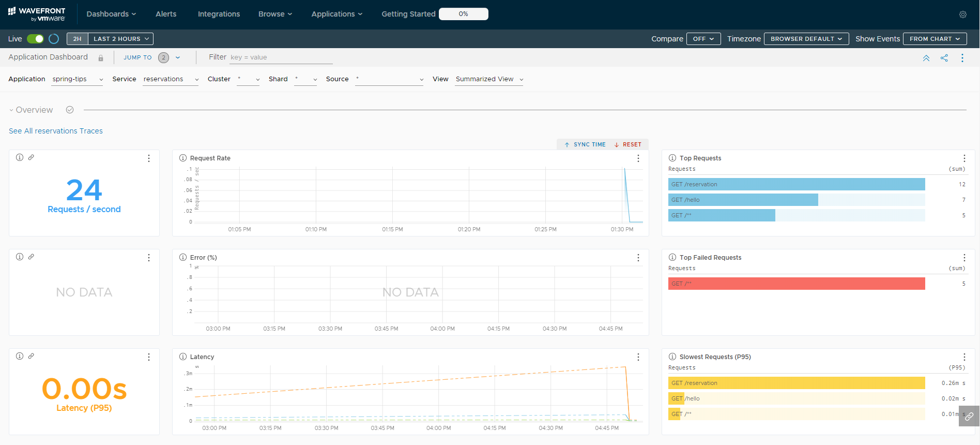Click the SYNC TIME button

pos(585,145)
